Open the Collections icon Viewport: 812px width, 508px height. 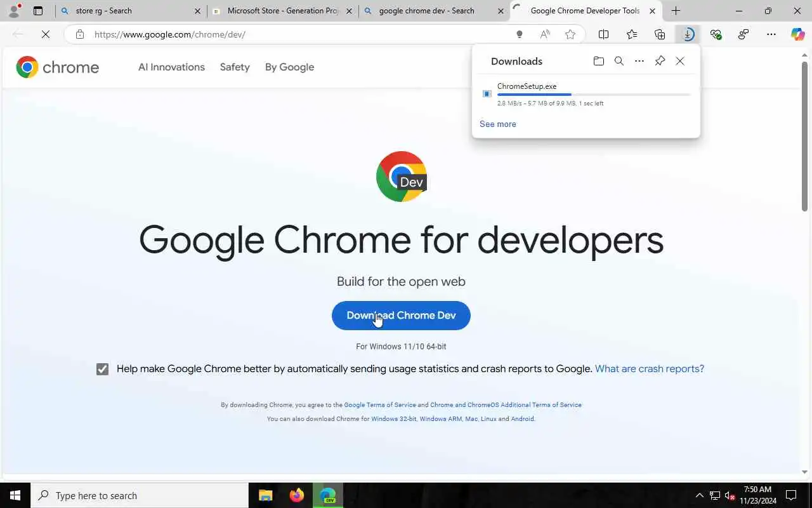[660, 34]
